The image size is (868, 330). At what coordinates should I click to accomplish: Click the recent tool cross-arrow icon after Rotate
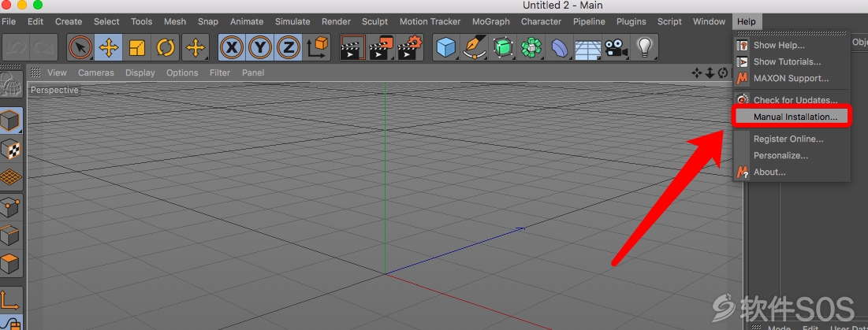point(196,47)
